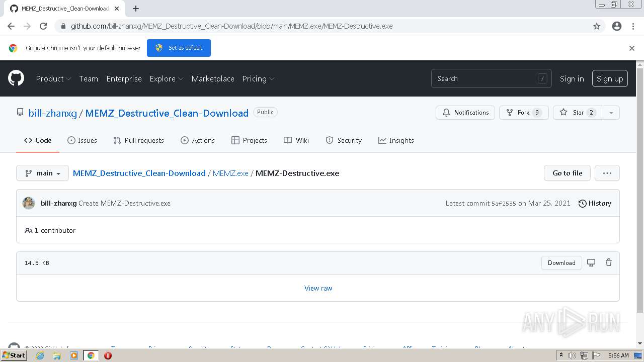Click the Sign in link

point(572,78)
